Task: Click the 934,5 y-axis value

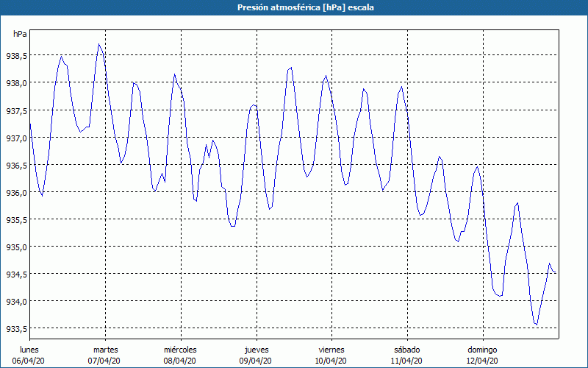Action: point(16,275)
